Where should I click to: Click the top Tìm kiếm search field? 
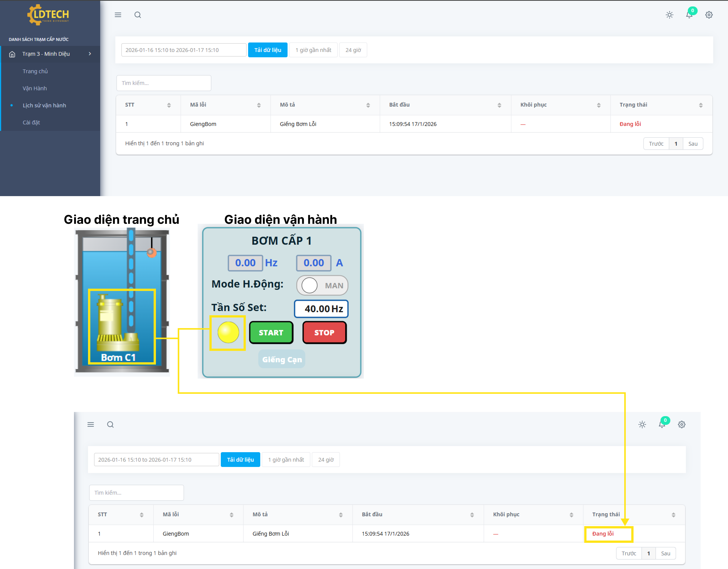point(164,83)
